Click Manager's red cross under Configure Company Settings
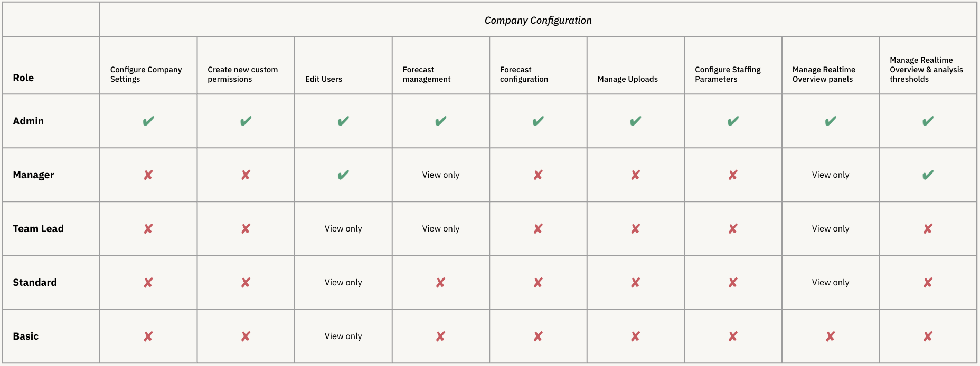The image size is (980, 366). click(148, 175)
